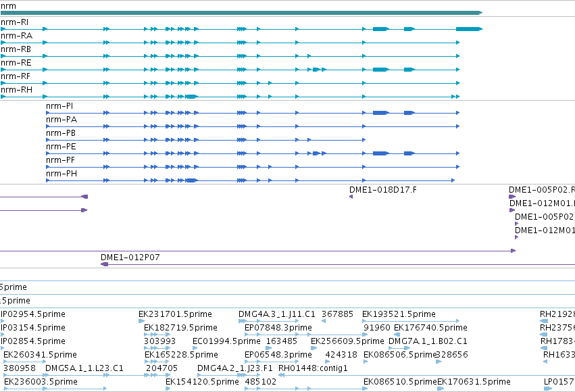Click EK086510.5prime EST label

coord(400,382)
